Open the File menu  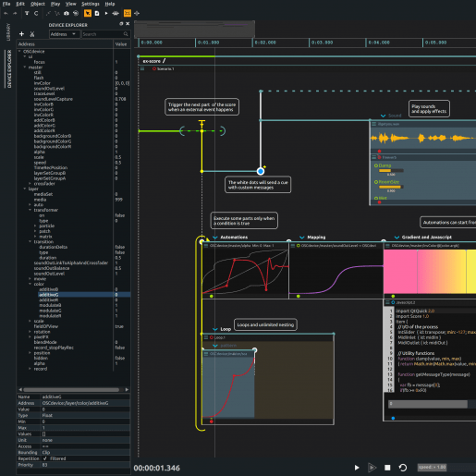tap(6, 4)
